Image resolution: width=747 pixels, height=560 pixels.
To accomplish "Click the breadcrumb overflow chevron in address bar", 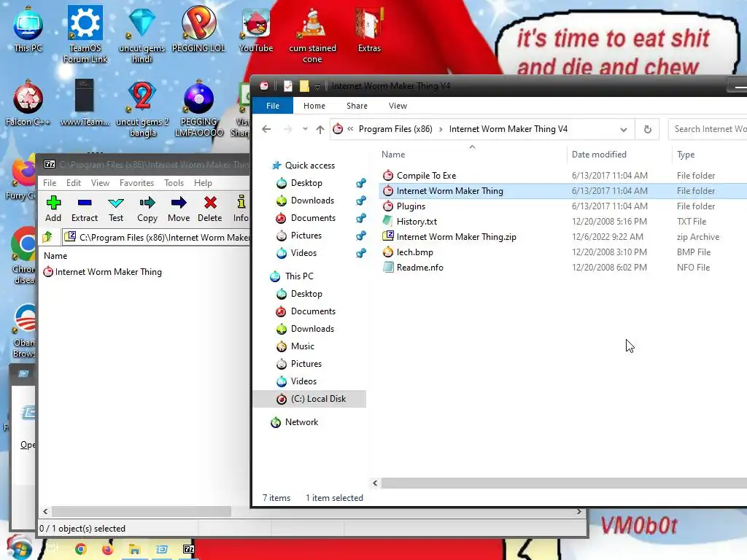I will click(350, 128).
